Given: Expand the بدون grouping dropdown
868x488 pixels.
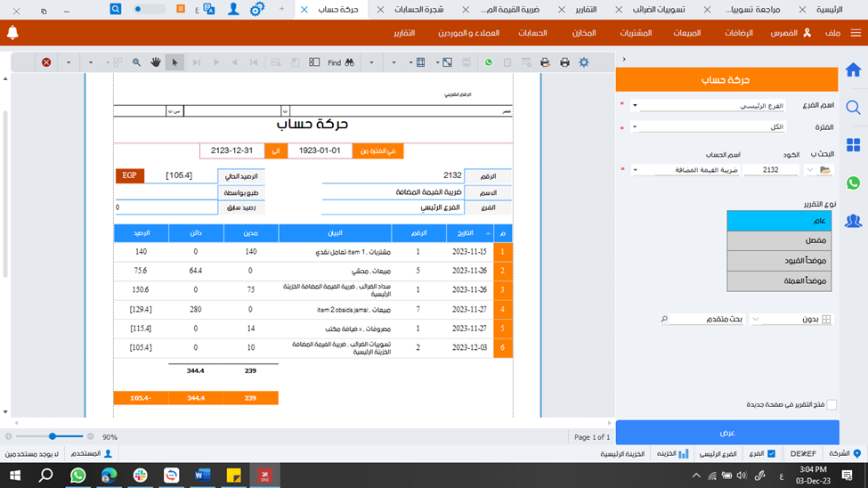Looking at the screenshot, I should [756, 319].
